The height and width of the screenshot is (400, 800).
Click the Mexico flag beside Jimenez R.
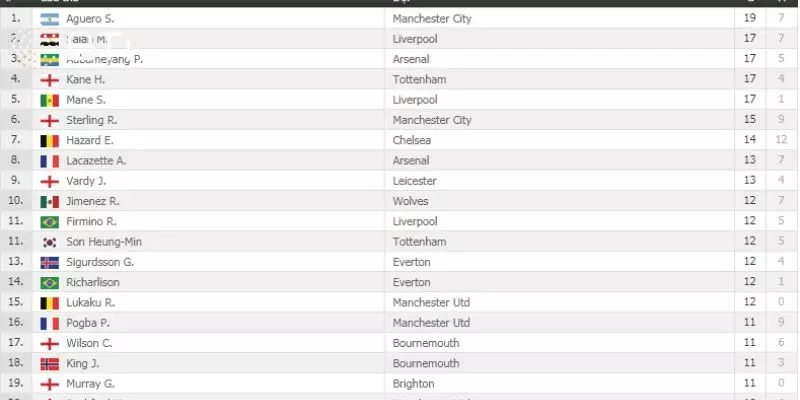tap(49, 202)
